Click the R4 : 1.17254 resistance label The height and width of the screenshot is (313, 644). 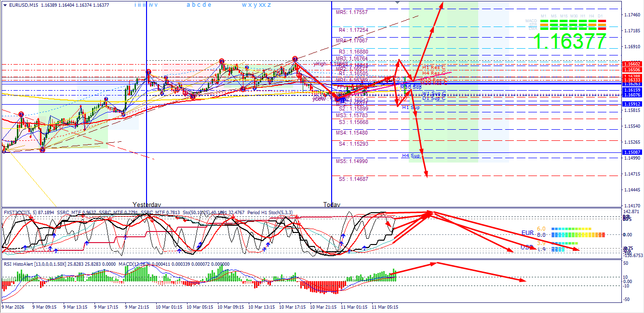coord(353,30)
